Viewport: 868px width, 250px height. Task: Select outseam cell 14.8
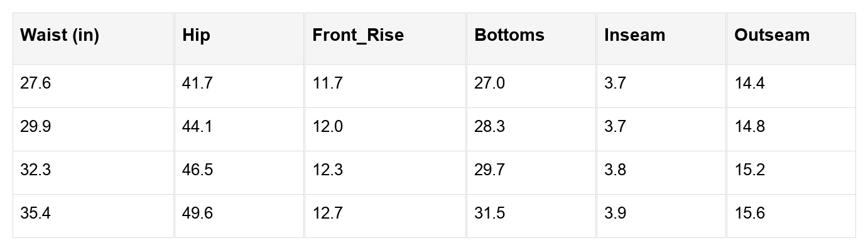click(x=791, y=129)
